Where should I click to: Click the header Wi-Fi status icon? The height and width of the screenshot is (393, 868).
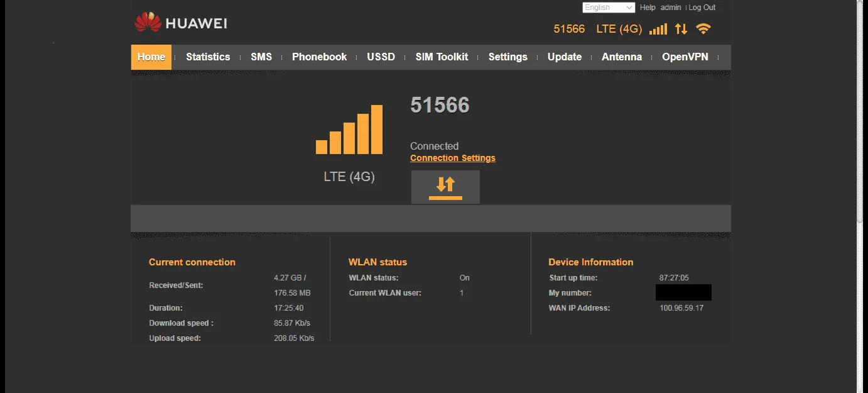point(703,29)
